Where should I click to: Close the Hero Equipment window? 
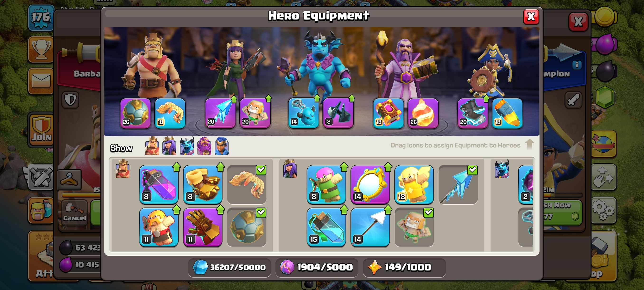coord(531,17)
